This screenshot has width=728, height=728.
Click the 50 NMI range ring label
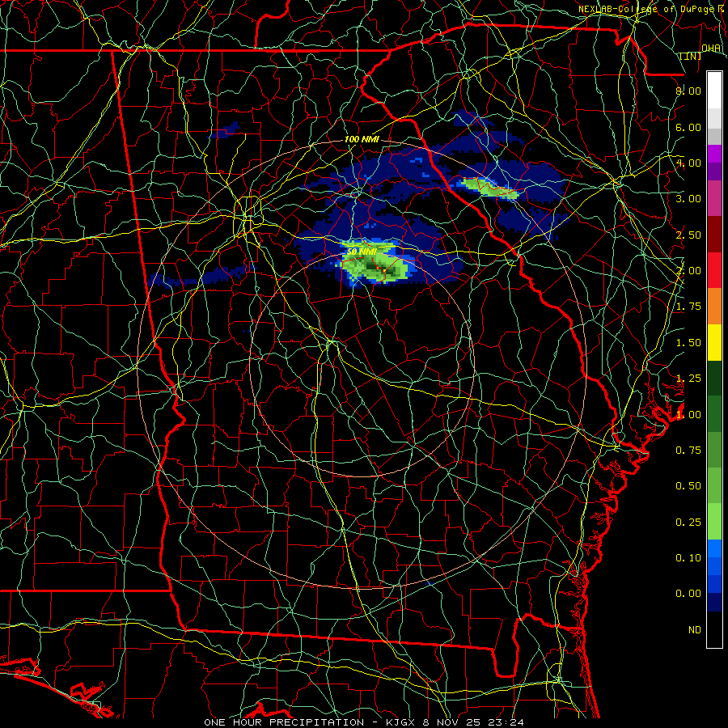click(362, 252)
